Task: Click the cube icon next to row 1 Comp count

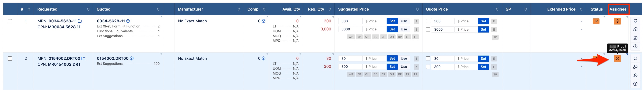Action: (263, 21)
